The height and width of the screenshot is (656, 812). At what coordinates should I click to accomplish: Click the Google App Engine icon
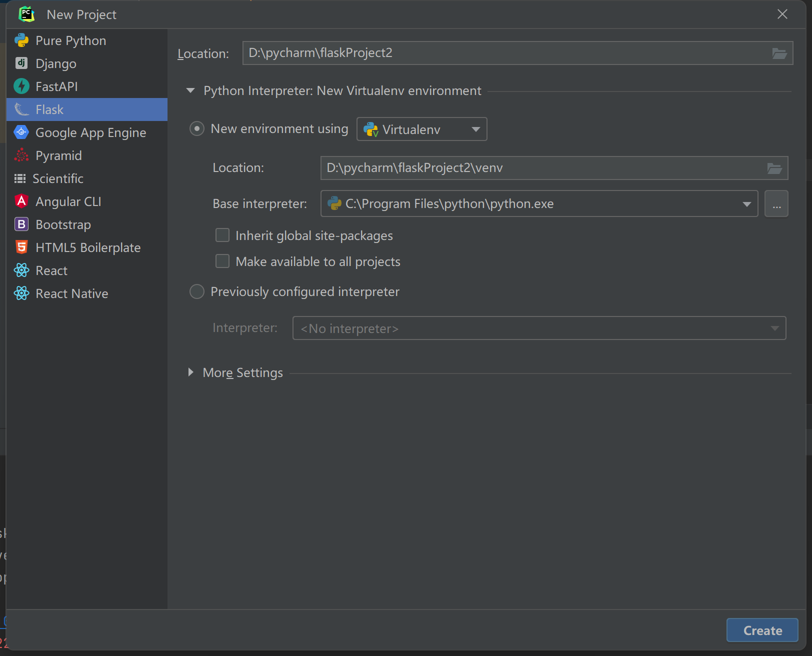(x=21, y=132)
